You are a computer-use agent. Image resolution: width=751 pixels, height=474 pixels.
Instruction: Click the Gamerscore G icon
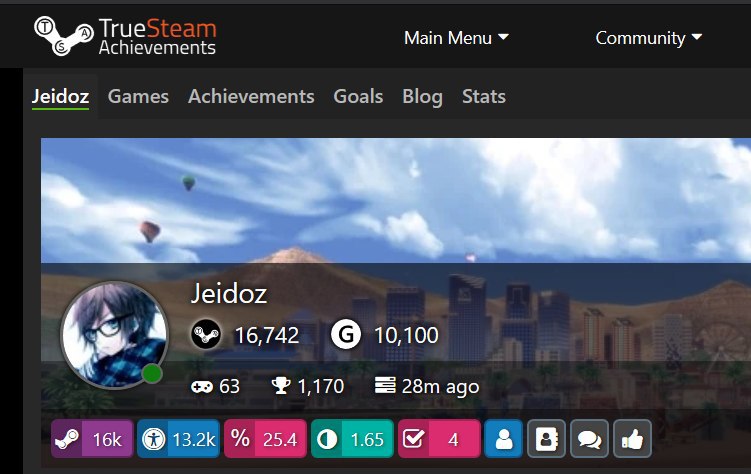pos(346,334)
